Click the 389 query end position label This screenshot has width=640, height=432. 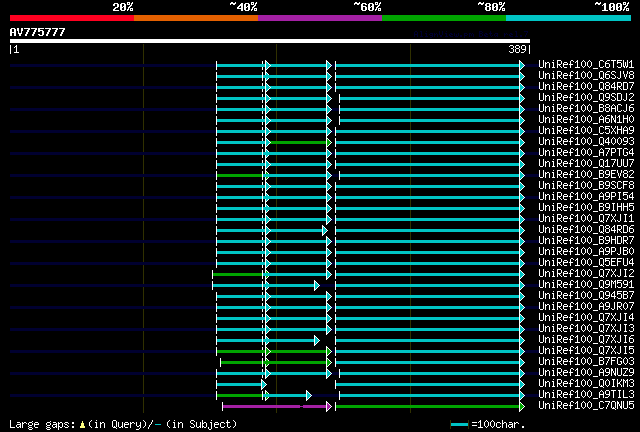click(x=517, y=49)
